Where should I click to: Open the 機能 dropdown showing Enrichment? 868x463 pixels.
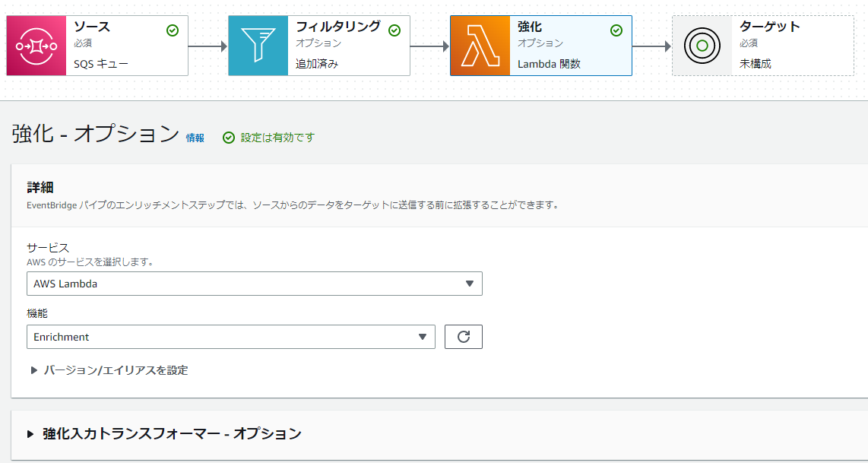[x=231, y=337]
